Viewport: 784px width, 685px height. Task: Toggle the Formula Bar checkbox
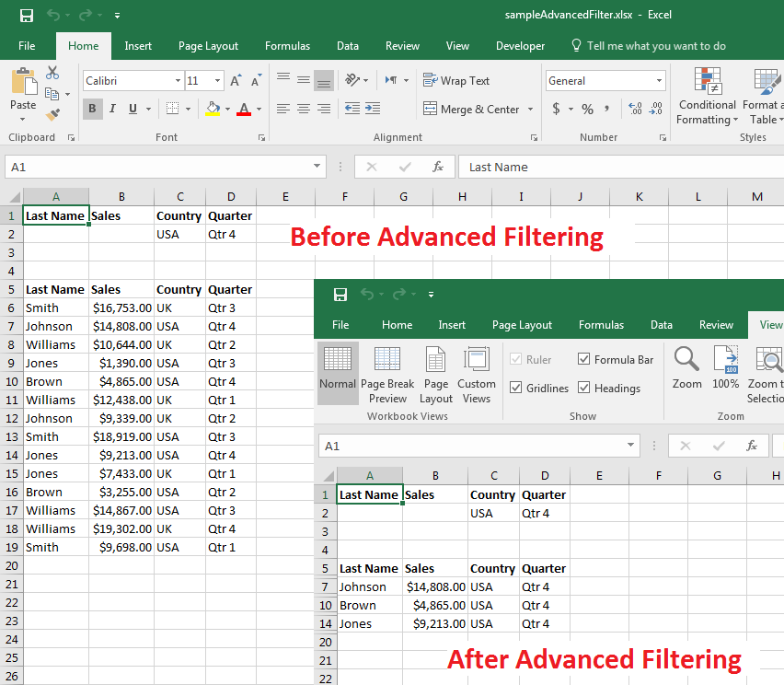pyautogui.click(x=584, y=359)
